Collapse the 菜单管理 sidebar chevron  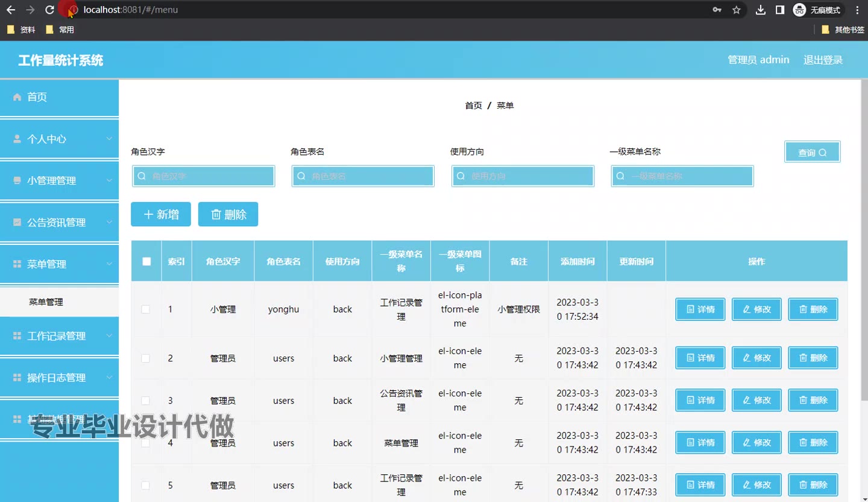pos(109,264)
